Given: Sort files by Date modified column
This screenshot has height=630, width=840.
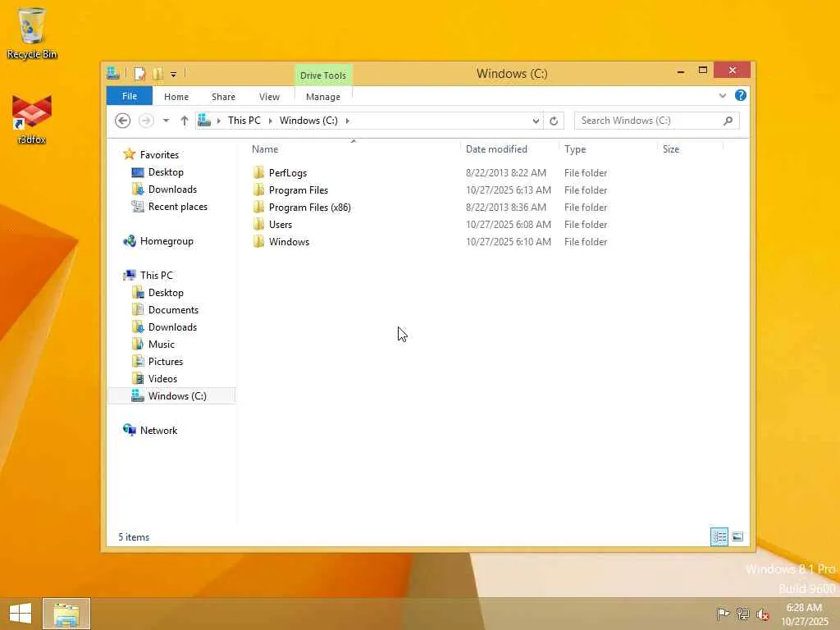Looking at the screenshot, I should (x=496, y=149).
